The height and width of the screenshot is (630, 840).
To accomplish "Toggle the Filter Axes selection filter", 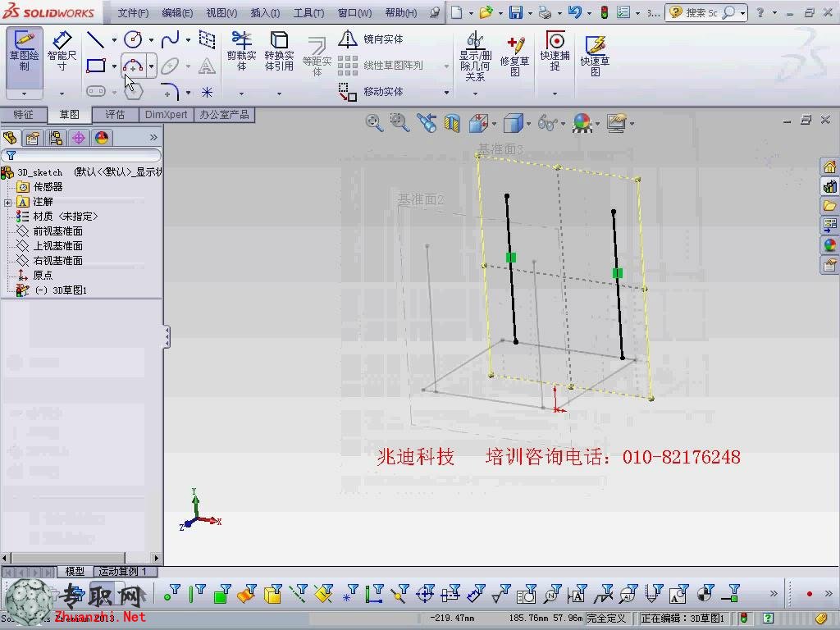I will pos(298,594).
